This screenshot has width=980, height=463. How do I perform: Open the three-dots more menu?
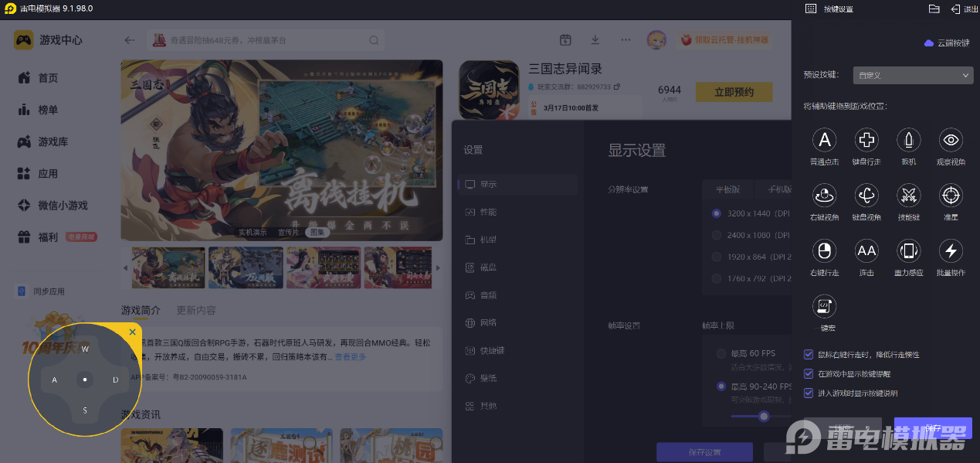pos(626,40)
